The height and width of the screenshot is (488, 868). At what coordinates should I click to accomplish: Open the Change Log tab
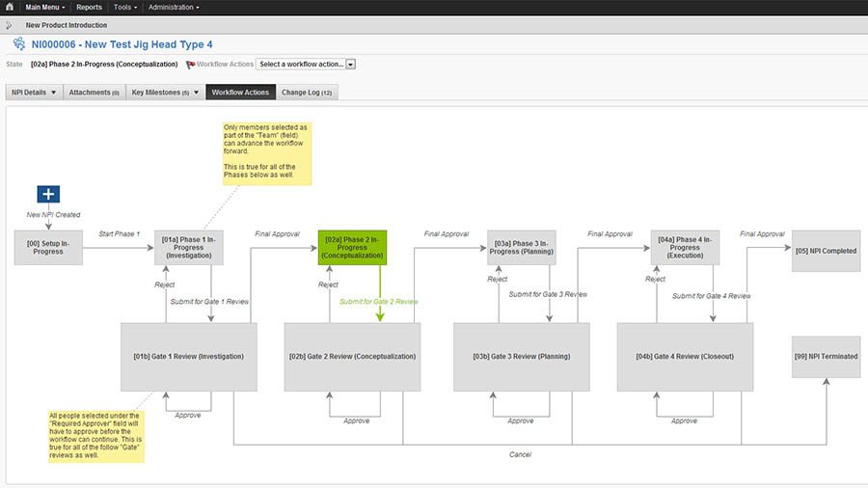[307, 93]
